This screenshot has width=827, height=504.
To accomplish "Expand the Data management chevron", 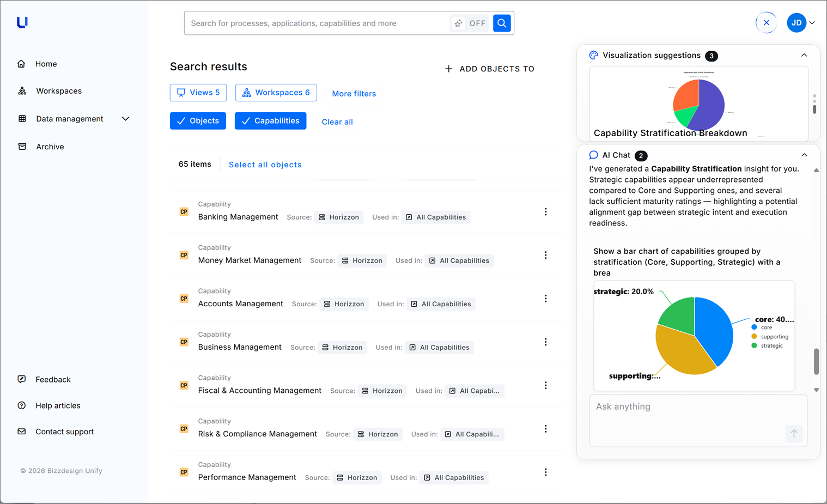I will (x=125, y=119).
